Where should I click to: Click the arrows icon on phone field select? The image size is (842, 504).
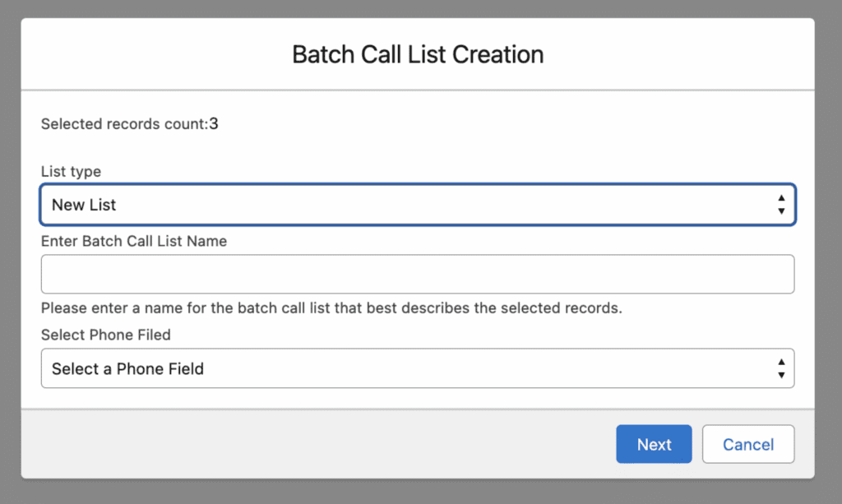point(780,368)
